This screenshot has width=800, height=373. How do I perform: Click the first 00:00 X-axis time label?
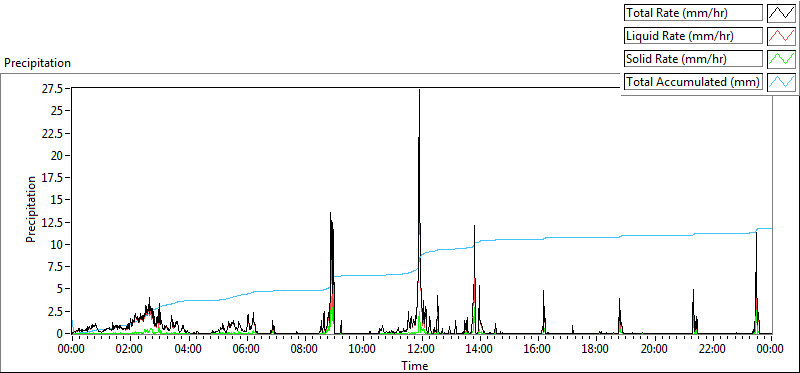click(71, 350)
